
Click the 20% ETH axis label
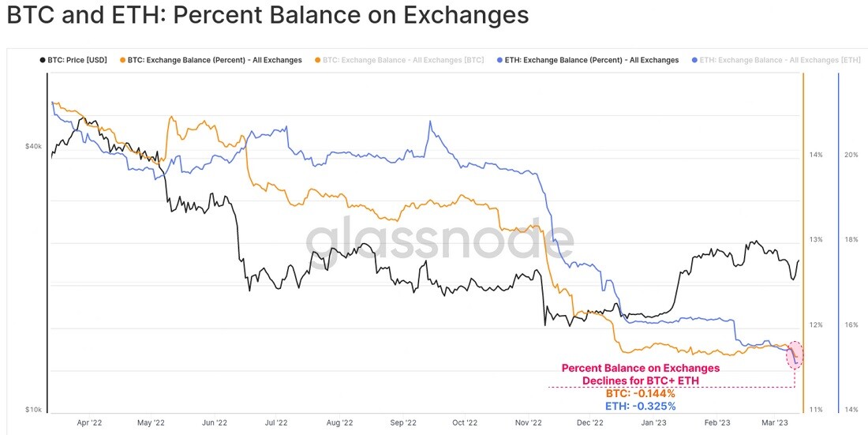(x=851, y=155)
